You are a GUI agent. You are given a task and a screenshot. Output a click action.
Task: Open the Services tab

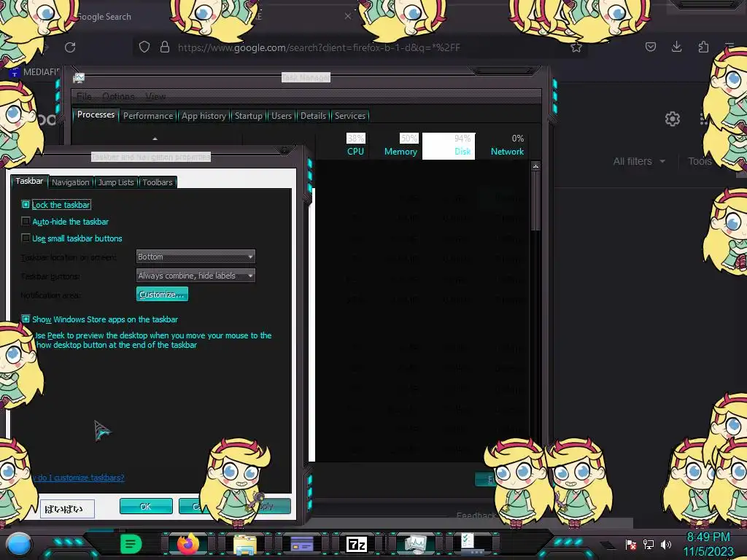tap(350, 116)
